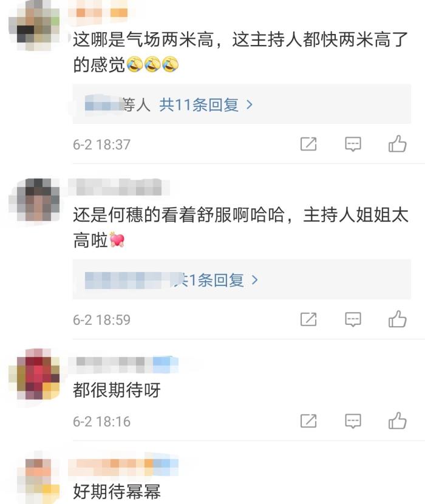The height and width of the screenshot is (504, 425).
Task: Tap the reply icon on the 18:59 comment
Action: [353, 319]
